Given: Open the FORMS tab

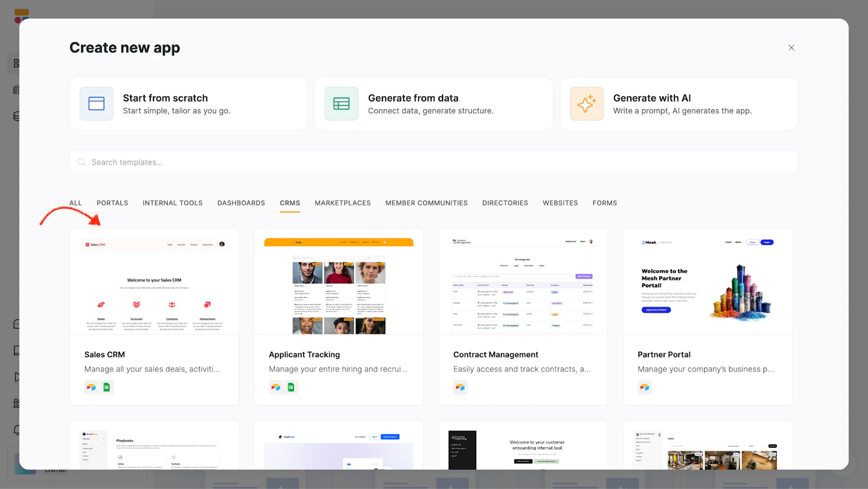Looking at the screenshot, I should (605, 203).
